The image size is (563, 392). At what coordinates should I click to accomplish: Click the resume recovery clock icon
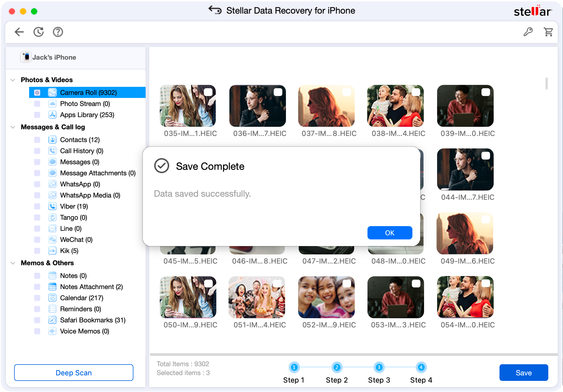click(39, 32)
